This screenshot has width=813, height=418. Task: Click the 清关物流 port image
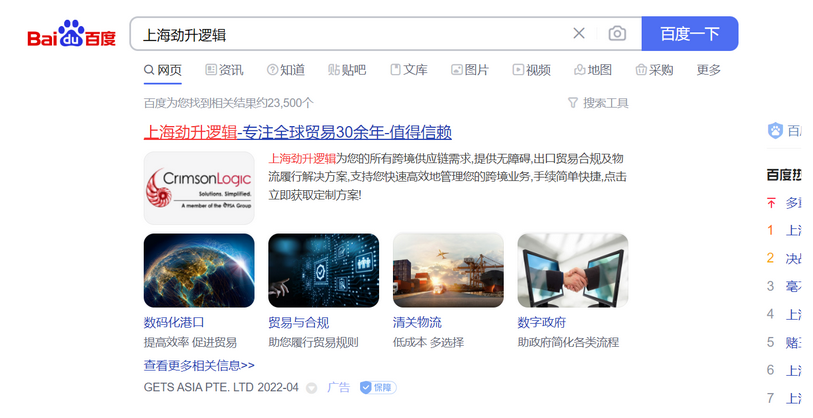448,270
